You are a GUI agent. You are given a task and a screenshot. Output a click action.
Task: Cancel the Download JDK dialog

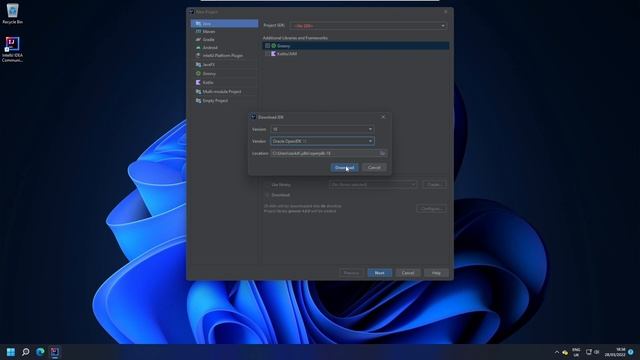tap(374, 167)
